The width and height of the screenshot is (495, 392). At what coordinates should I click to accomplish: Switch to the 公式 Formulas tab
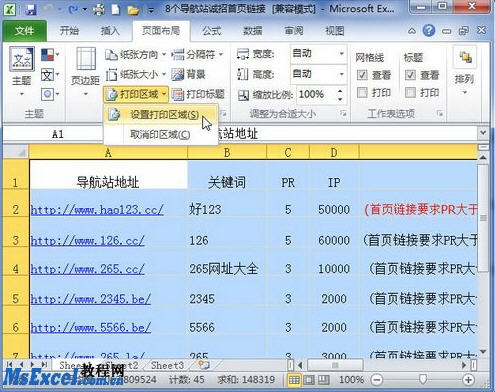pyautogui.click(x=211, y=31)
